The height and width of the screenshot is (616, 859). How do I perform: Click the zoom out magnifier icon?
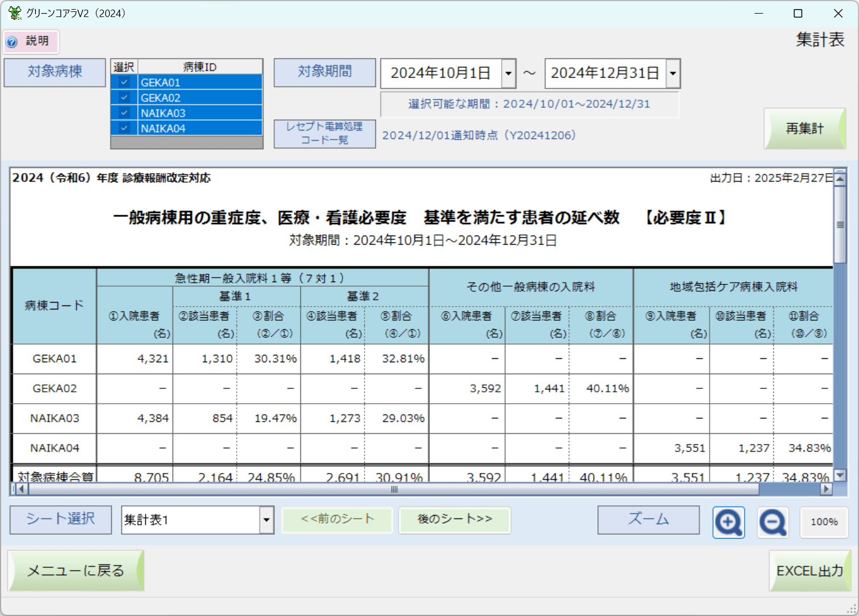point(773,522)
